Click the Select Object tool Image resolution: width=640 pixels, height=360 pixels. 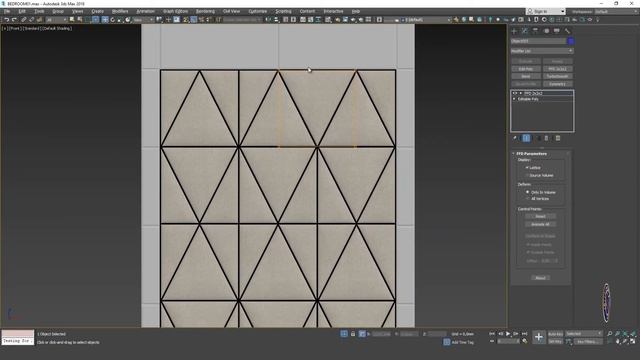click(72, 20)
